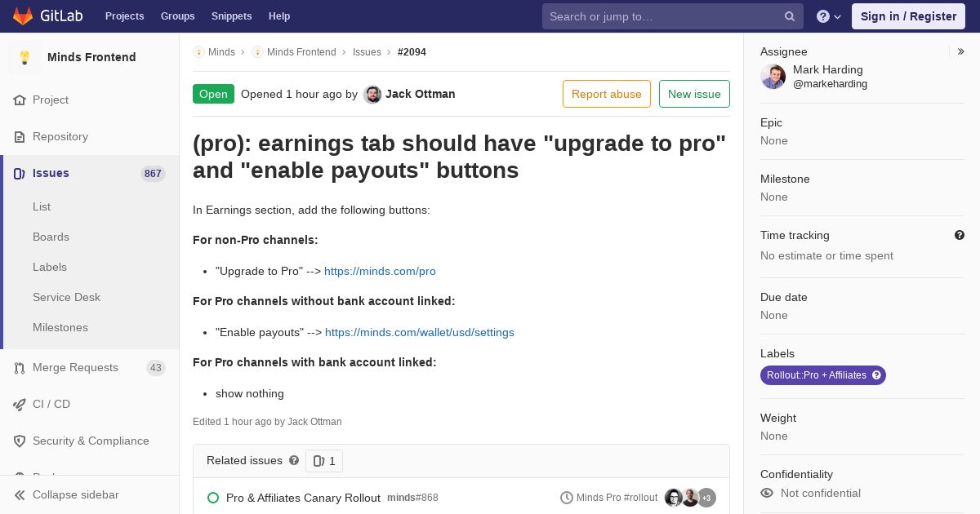Open the Groups menu
Screen dimensions: 980x514
coord(178,16)
